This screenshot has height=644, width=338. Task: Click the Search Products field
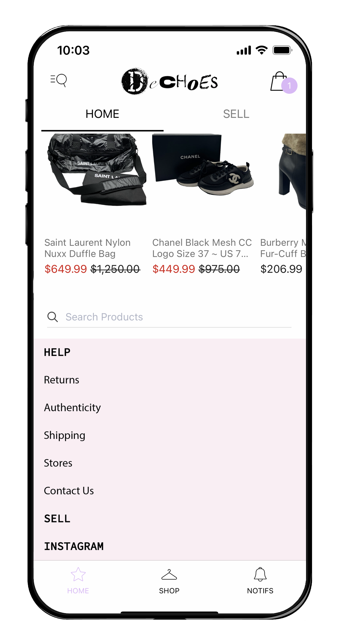coord(169,317)
